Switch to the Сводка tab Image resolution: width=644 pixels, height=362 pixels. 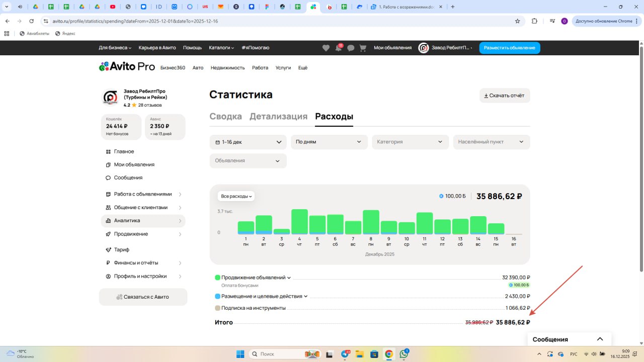(x=225, y=116)
